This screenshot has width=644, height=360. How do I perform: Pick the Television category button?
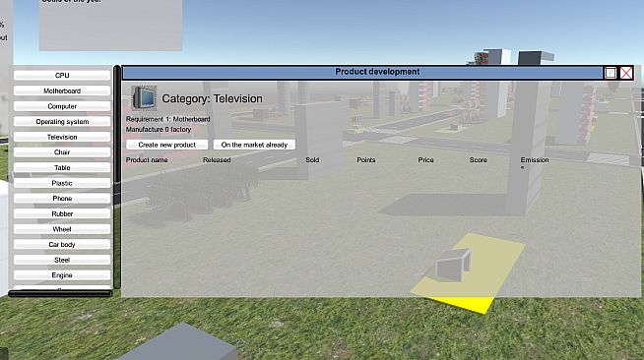pyautogui.click(x=62, y=137)
